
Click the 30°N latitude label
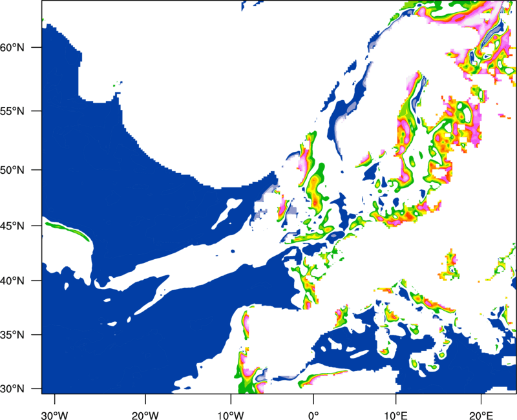[12, 389]
